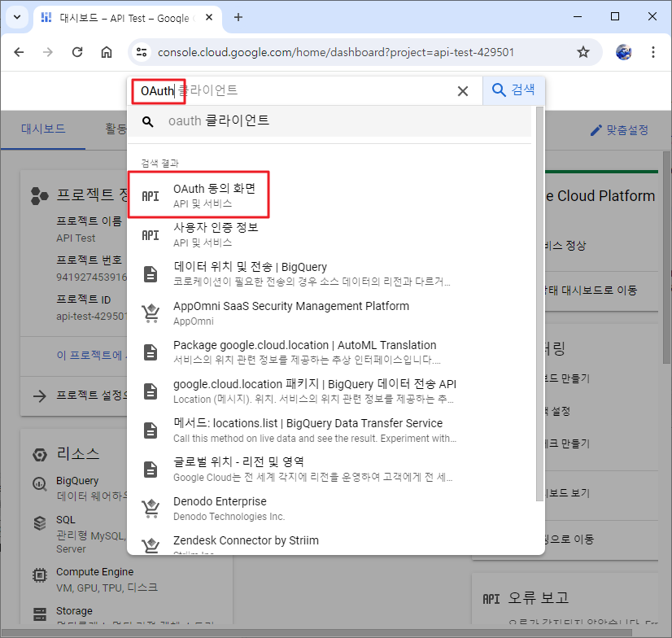The width and height of the screenshot is (672, 638).
Task: Close the 대시보드 – API Test tab
Action: point(209,18)
